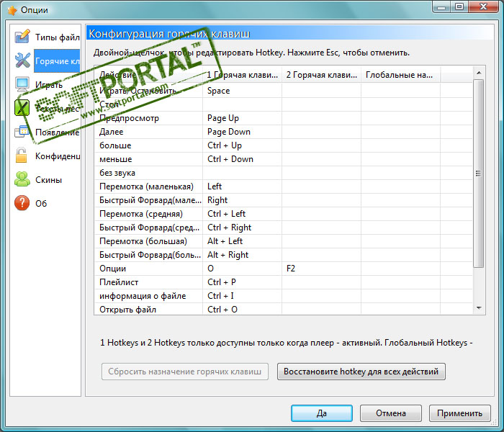Select the Right hotkey cell
The image size is (504, 432).
click(x=243, y=200)
